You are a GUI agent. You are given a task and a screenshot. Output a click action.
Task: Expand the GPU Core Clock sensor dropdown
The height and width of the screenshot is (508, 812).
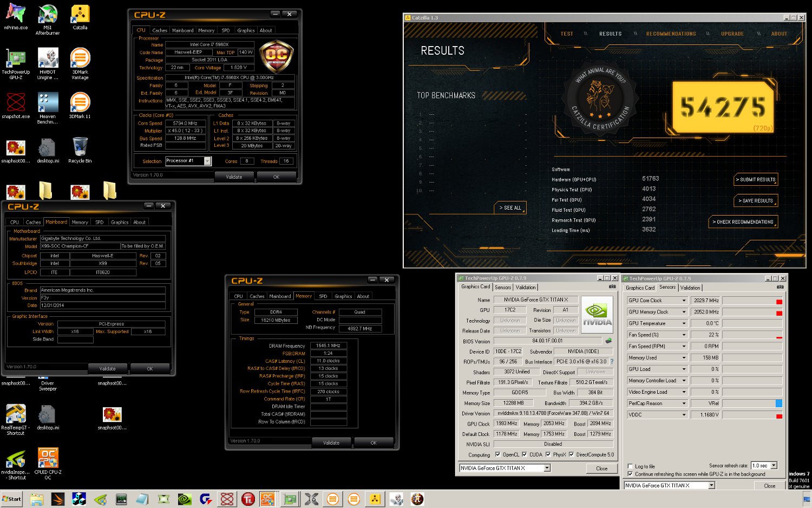point(684,301)
